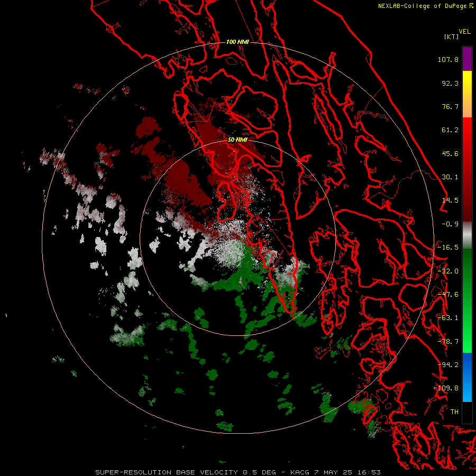476x476 pixels.
Task: Select the -63.1 scale value
Action: tap(448, 318)
